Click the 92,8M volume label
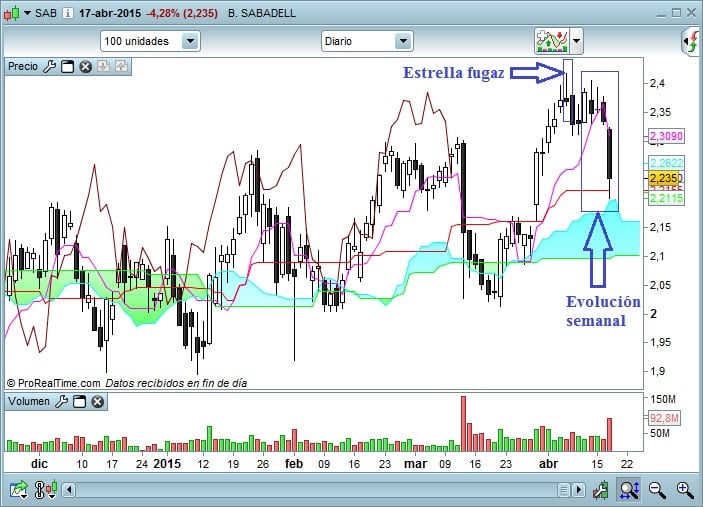Screen dimensions: 703x507 pyautogui.click(x=664, y=418)
